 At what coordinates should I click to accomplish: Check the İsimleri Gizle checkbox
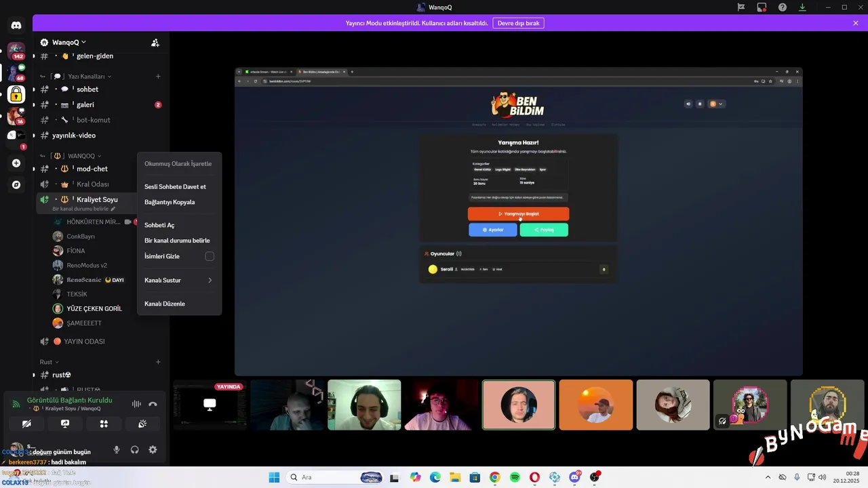click(210, 256)
